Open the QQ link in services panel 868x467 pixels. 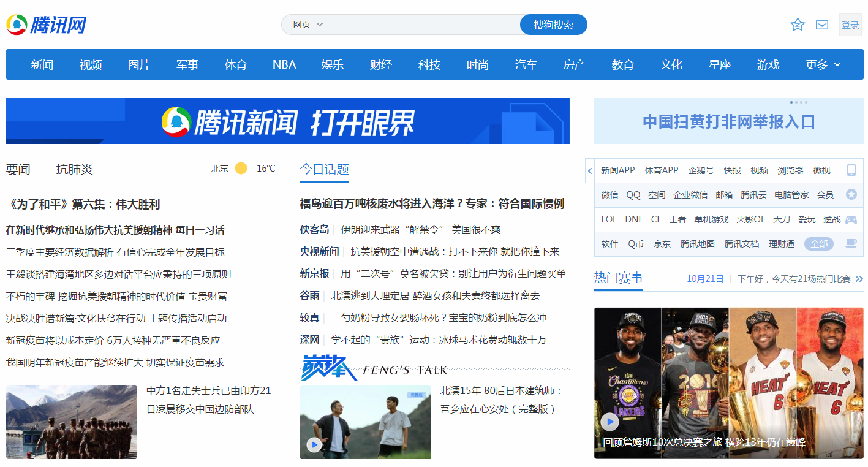point(633,194)
